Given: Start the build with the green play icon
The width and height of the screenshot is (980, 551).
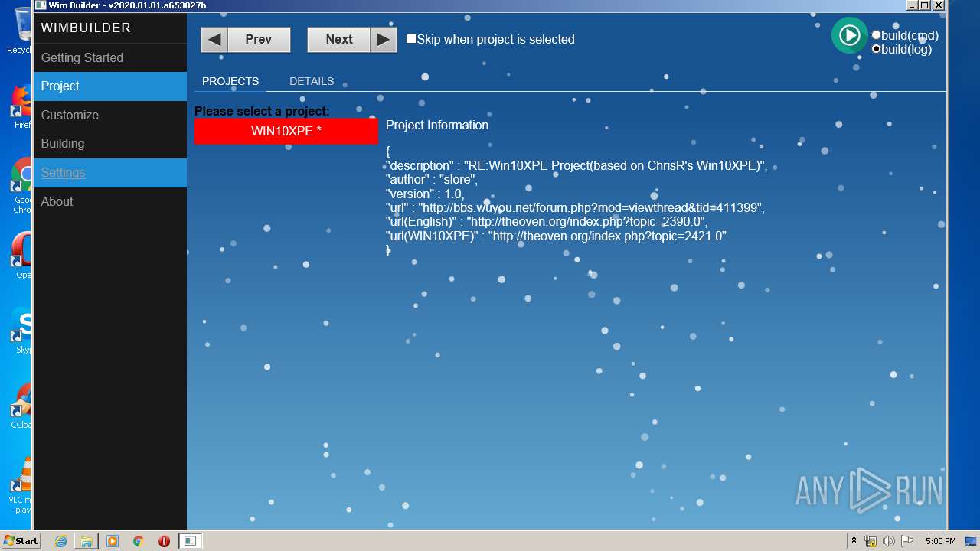Looking at the screenshot, I should pos(849,35).
